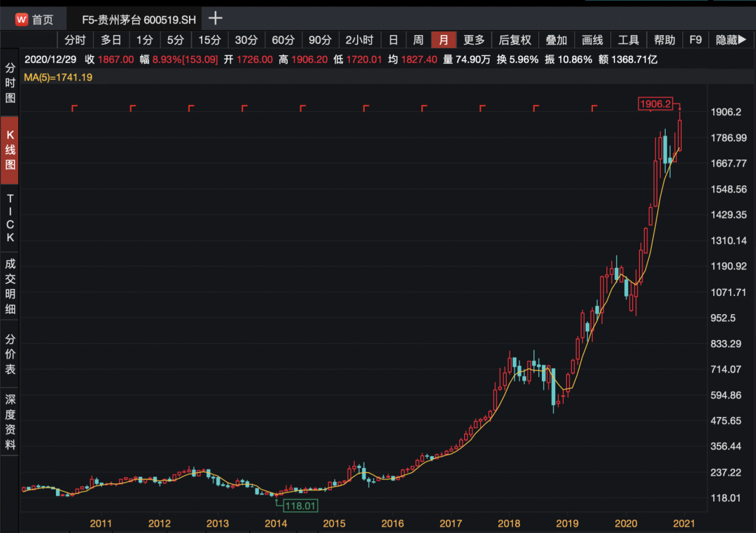
Task: Select the 5分 interval
Action: tap(176, 40)
